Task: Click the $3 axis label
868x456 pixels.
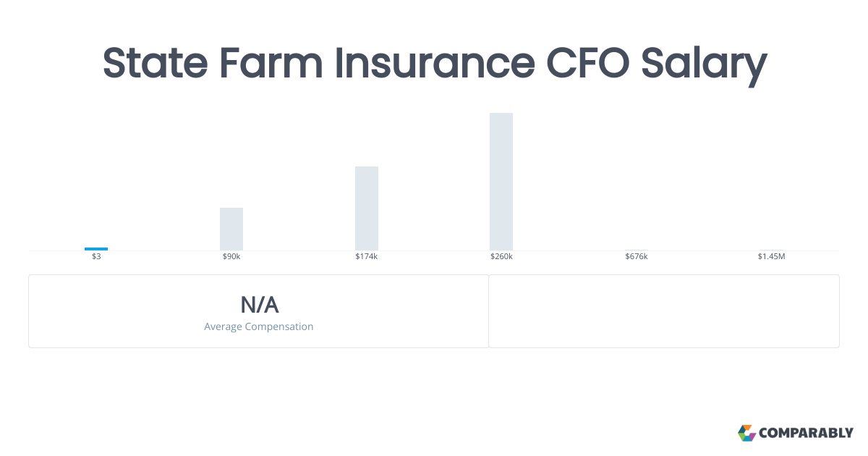Action: (x=96, y=257)
